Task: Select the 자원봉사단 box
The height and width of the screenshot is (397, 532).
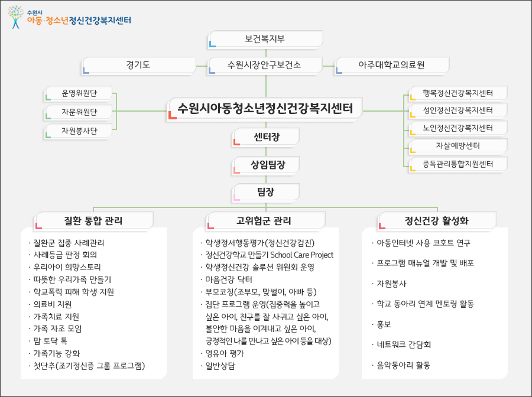Action: tap(79, 131)
